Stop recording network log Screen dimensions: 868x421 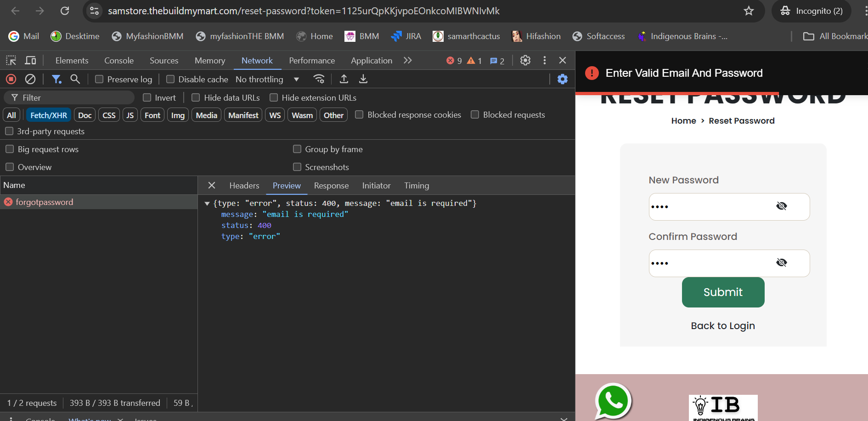click(11, 79)
